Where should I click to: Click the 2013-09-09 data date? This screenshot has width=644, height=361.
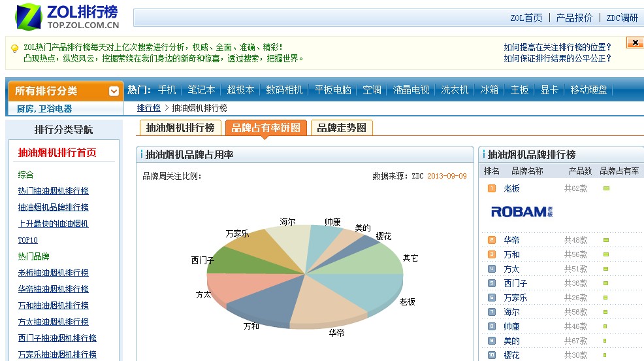tap(447, 176)
